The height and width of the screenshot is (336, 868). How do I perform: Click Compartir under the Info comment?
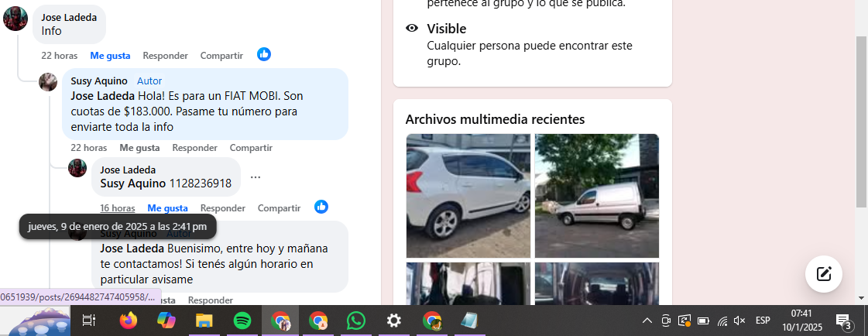(x=221, y=55)
